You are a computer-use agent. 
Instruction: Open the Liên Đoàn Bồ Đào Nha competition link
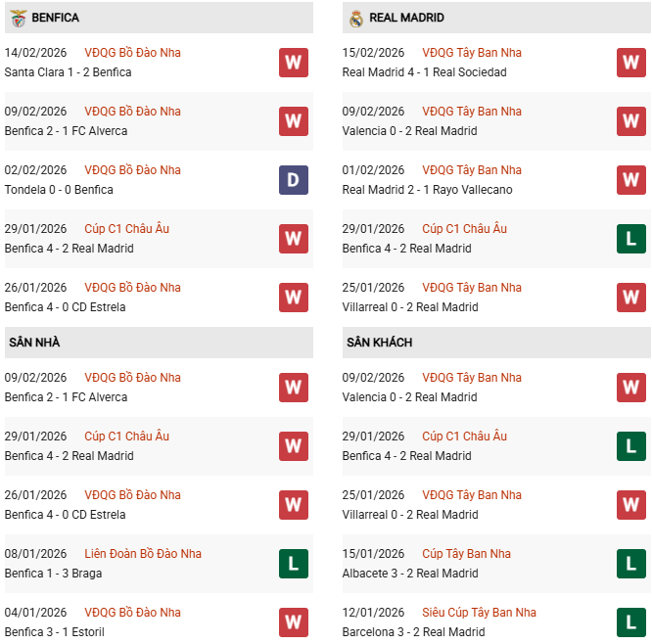(x=143, y=554)
